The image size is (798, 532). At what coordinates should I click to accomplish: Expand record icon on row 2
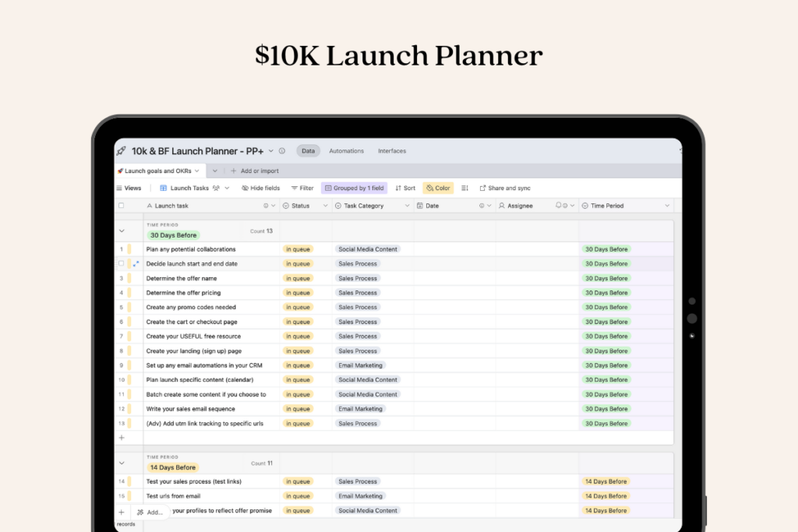[x=136, y=264]
